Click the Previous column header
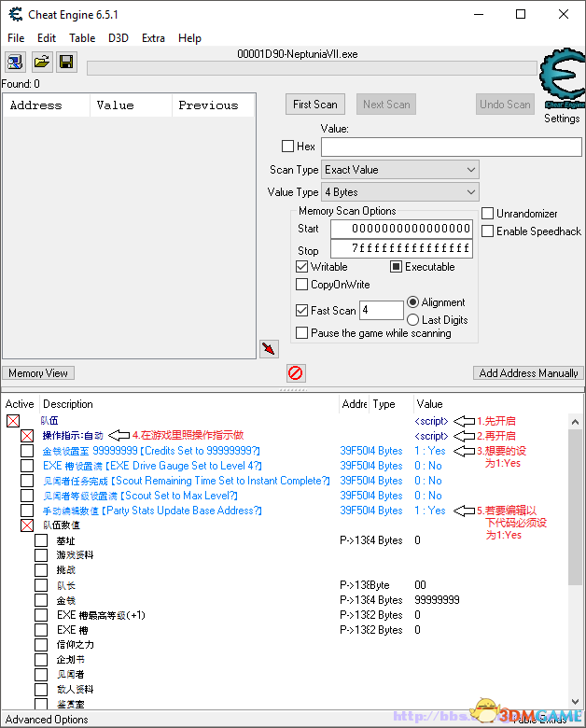Screen dimensions: 586x728 point(213,105)
